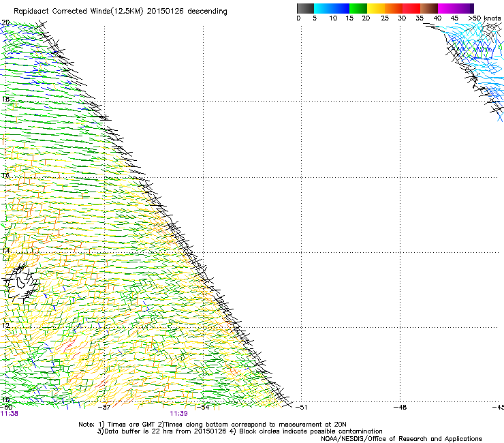Viewport: 504px width, 443px height.
Task: Click the legend label 40
Action: point(437,18)
